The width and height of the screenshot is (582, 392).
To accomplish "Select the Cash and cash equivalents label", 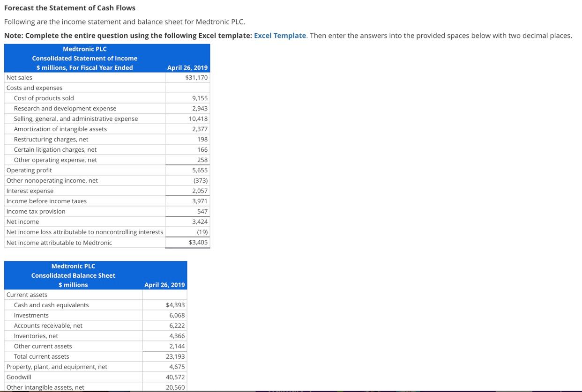I will coord(51,305).
